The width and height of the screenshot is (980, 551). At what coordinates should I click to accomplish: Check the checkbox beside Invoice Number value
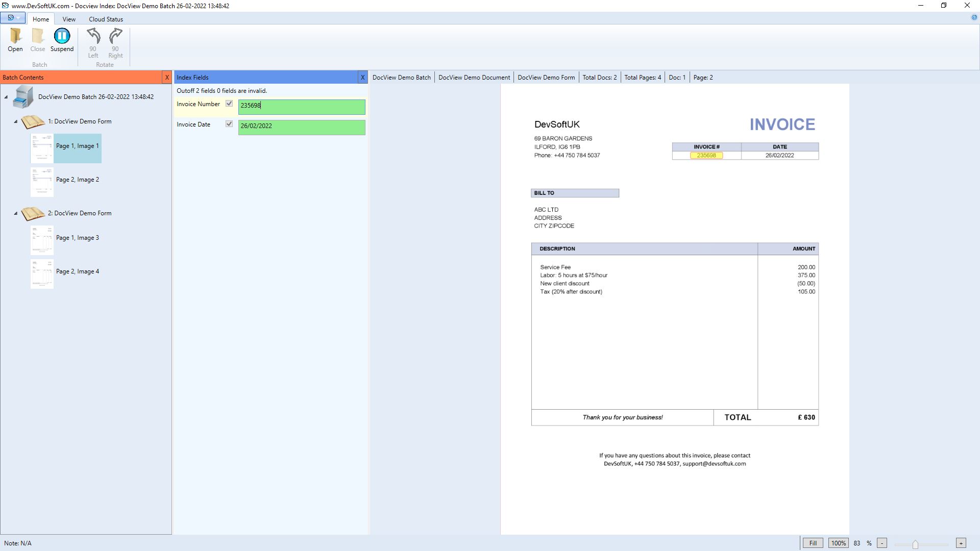[x=229, y=103]
